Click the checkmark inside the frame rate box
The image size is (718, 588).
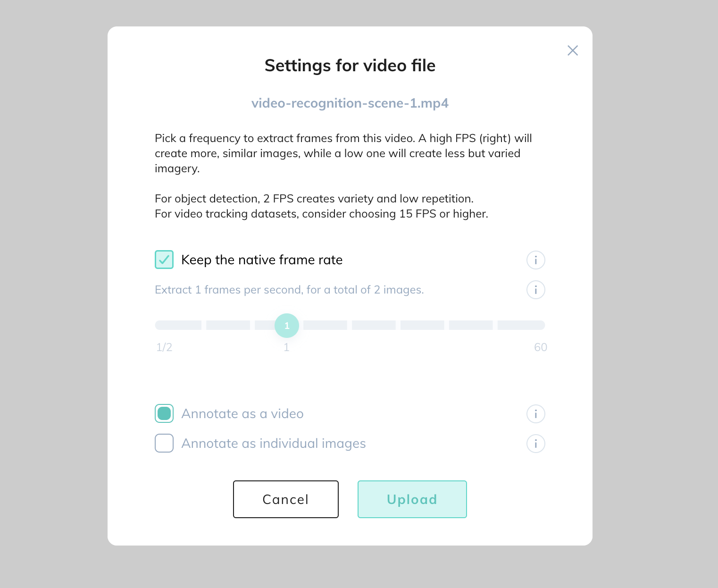click(164, 260)
